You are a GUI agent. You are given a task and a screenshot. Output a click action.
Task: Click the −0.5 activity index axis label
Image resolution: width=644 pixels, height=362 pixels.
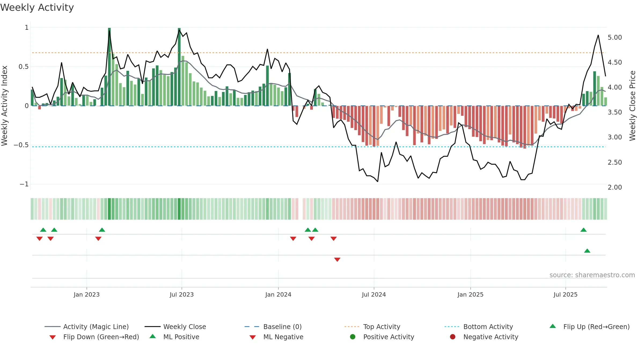point(21,145)
